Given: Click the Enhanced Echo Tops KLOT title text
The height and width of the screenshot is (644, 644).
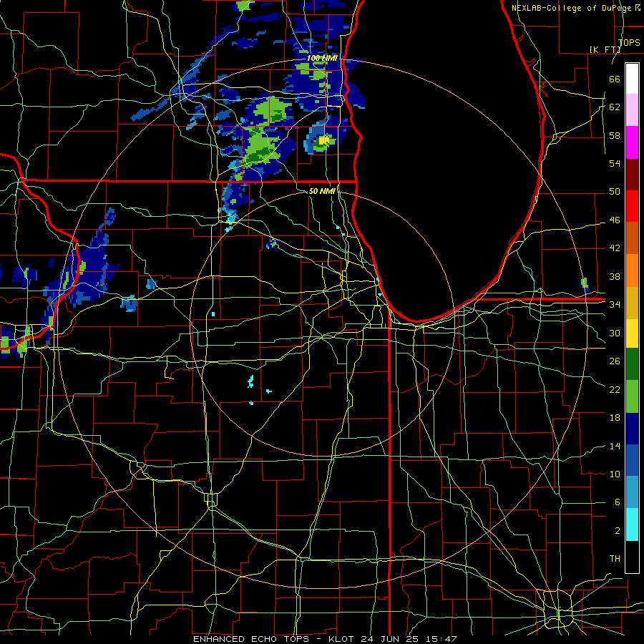Looking at the screenshot, I should 325,639.
